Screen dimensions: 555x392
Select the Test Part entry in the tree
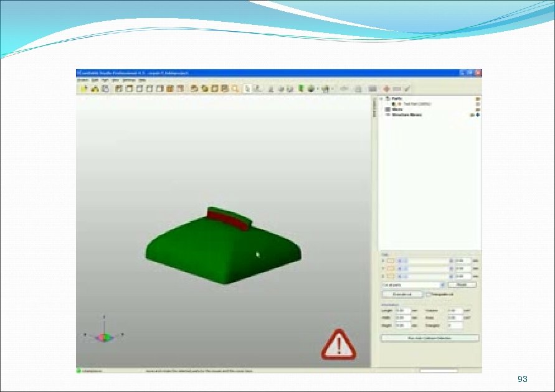(417, 105)
